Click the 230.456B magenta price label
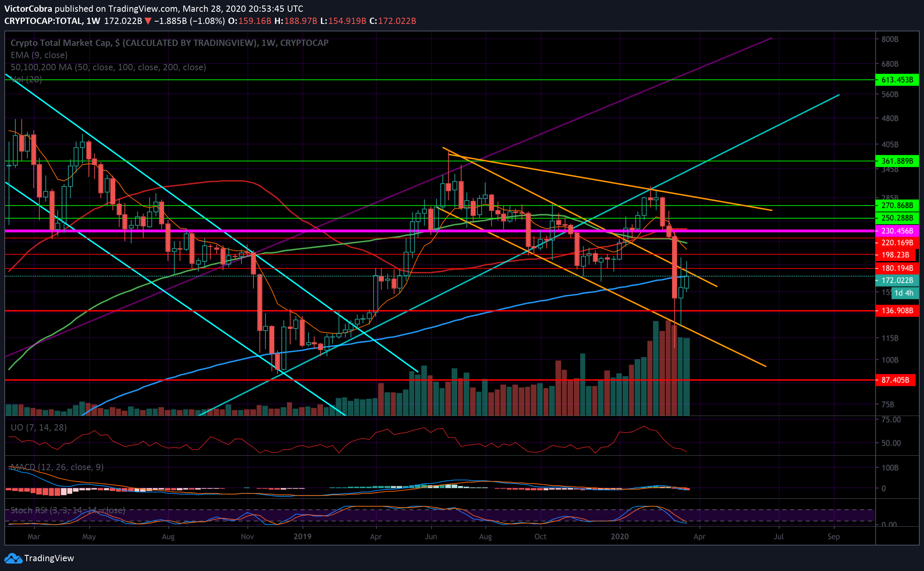The width and height of the screenshot is (924, 571). tap(897, 231)
